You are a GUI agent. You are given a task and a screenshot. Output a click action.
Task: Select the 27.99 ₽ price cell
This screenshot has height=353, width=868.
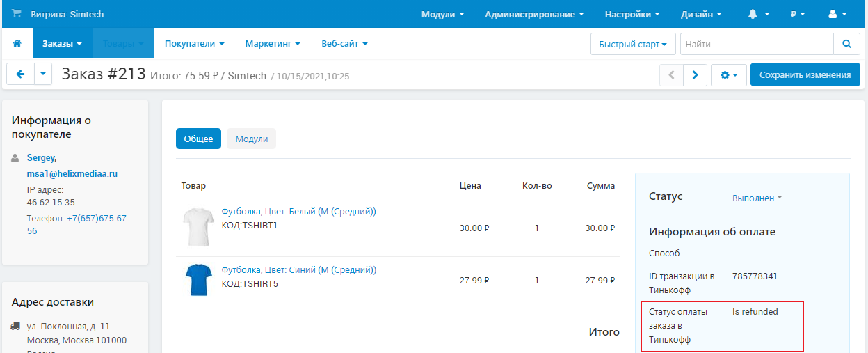[474, 281]
